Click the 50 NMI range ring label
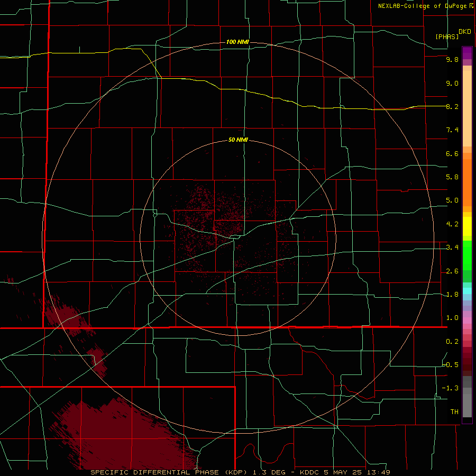476x476 pixels. (x=238, y=140)
